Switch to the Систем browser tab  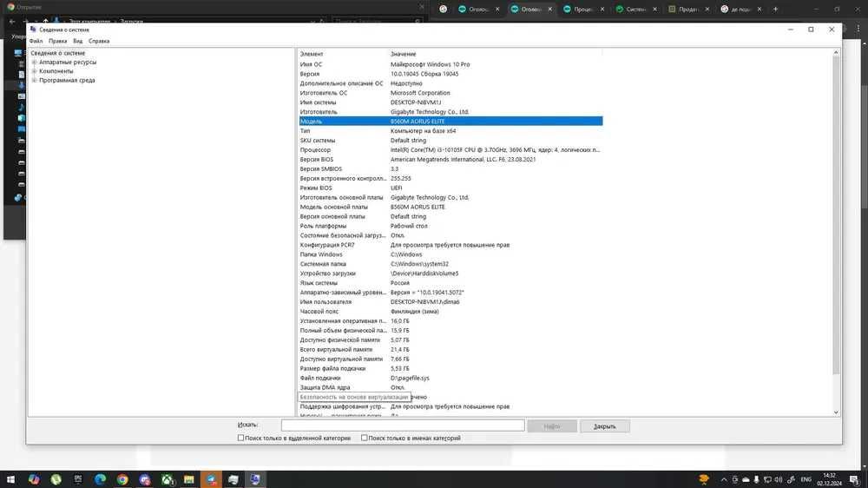636,9
